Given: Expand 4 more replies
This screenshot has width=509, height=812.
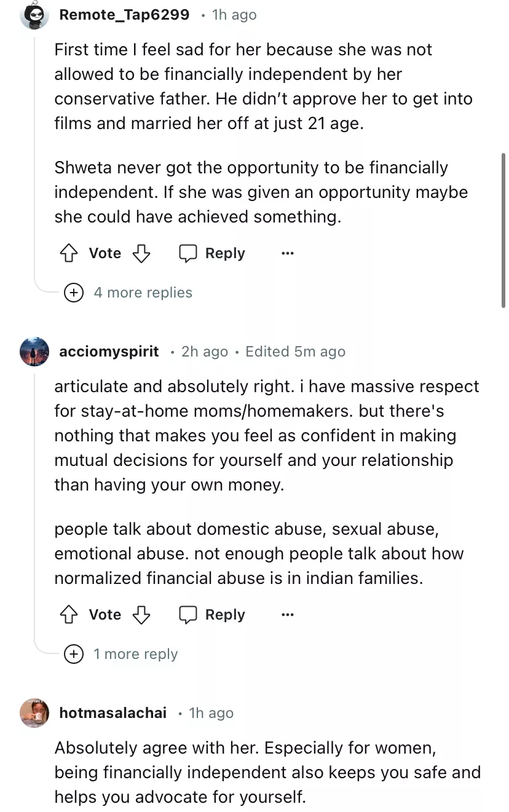Looking at the screenshot, I should point(143,293).
